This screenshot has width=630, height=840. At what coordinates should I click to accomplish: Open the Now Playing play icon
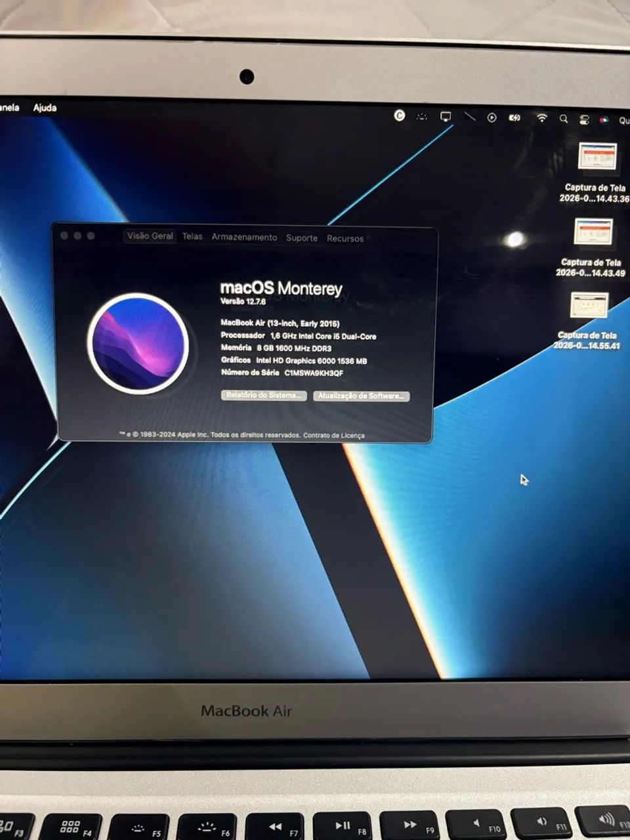(x=492, y=117)
